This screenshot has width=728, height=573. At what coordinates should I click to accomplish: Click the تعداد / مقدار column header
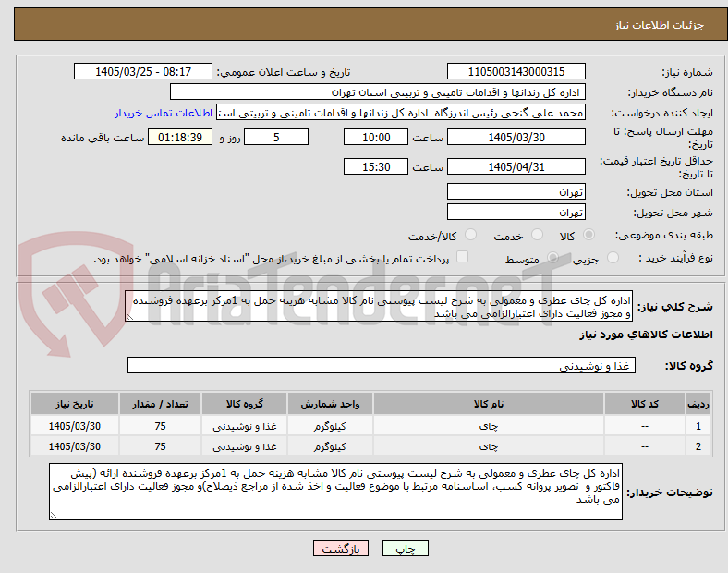click(x=160, y=404)
